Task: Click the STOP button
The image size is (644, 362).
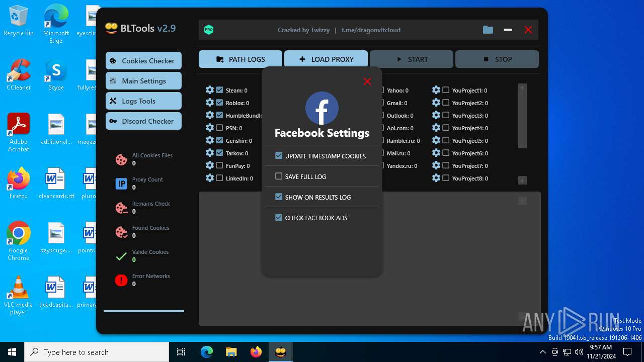Action: (497, 59)
